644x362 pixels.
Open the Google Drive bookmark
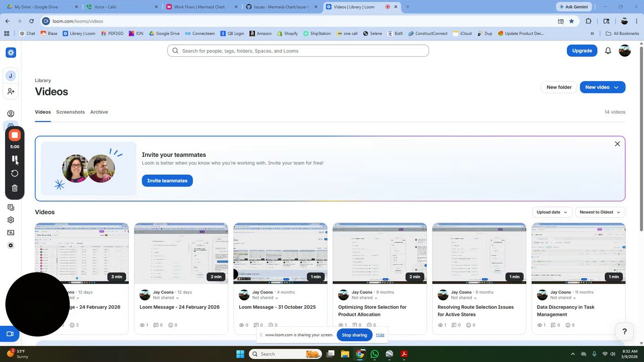click(164, 34)
